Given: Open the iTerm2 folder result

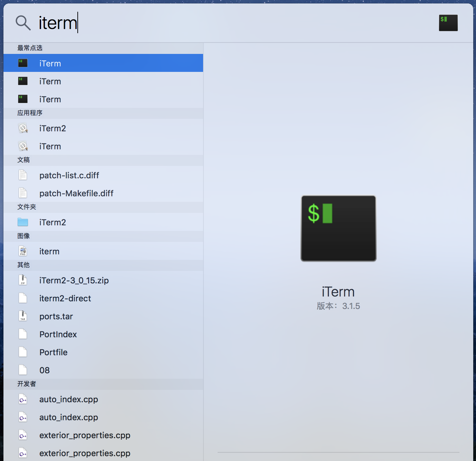Looking at the screenshot, I should click(103, 222).
